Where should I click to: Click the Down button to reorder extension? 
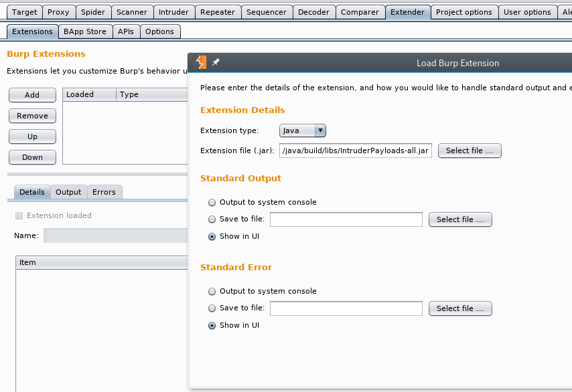point(32,157)
